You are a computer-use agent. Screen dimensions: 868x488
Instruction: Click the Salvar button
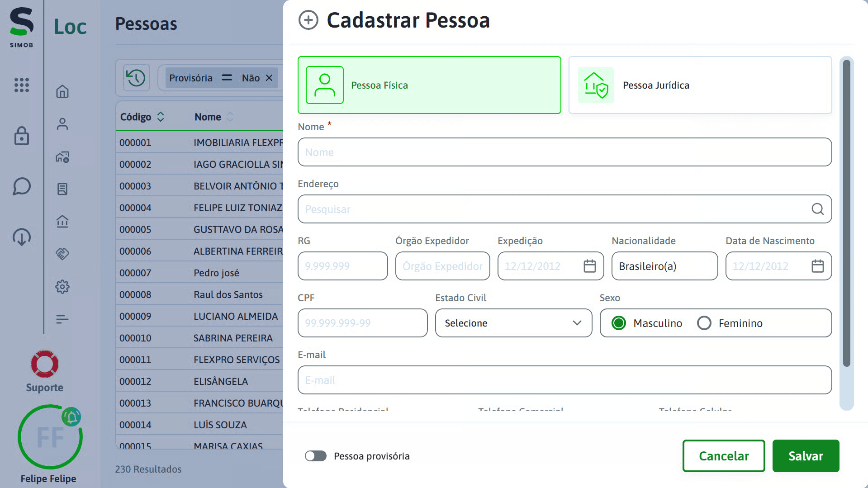806,456
